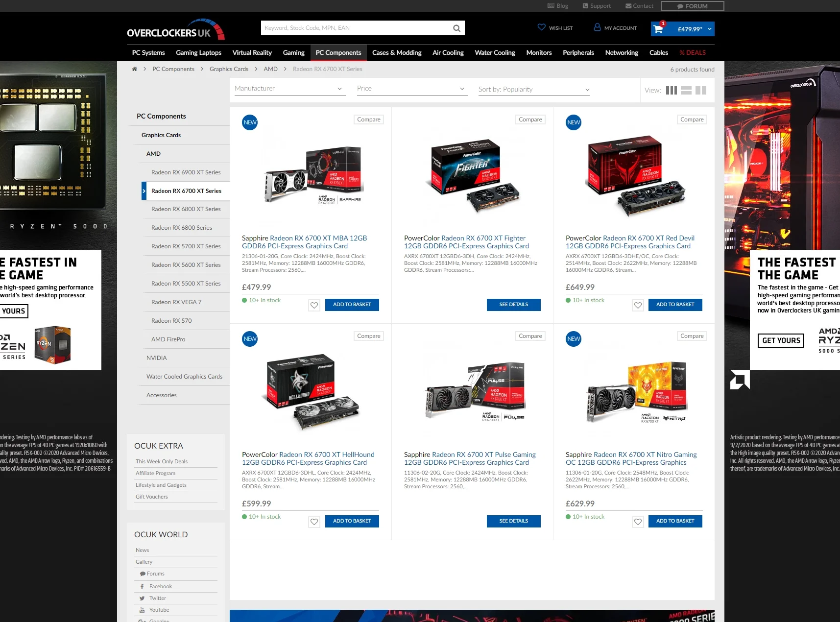Switch to three-column grid view
Viewport: 840px width, 622px height.
point(672,91)
